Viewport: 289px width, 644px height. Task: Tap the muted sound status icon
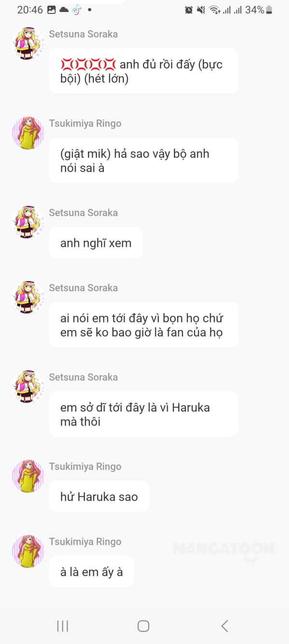[x=201, y=10]
